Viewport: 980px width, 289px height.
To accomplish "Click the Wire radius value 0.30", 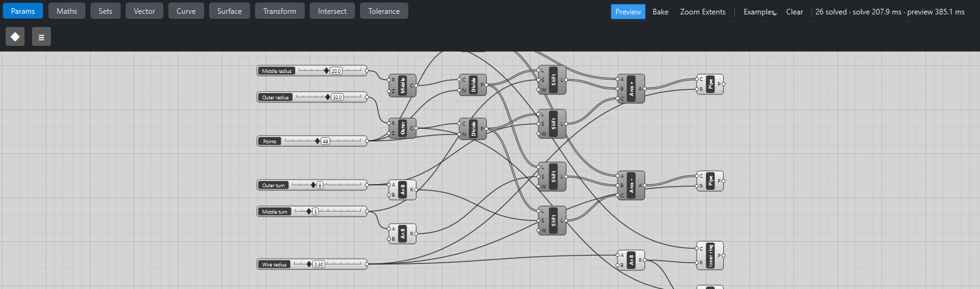I will (318, 264).
